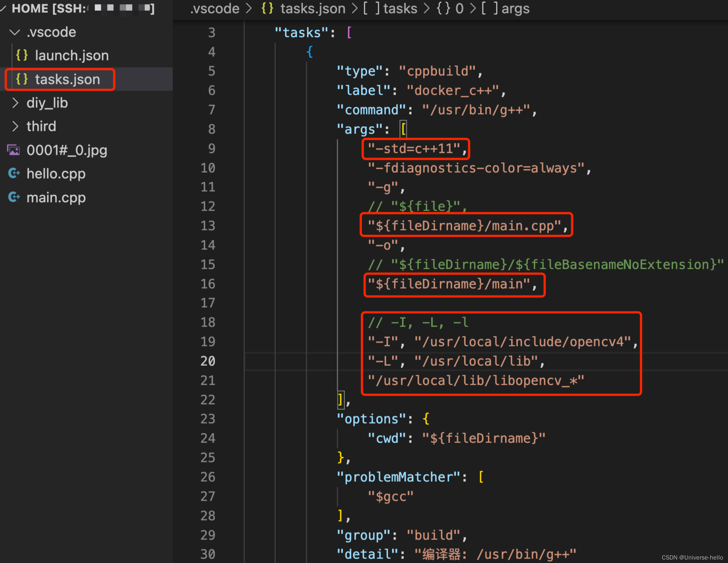Click line number 20 in gutter

(208, 361)
